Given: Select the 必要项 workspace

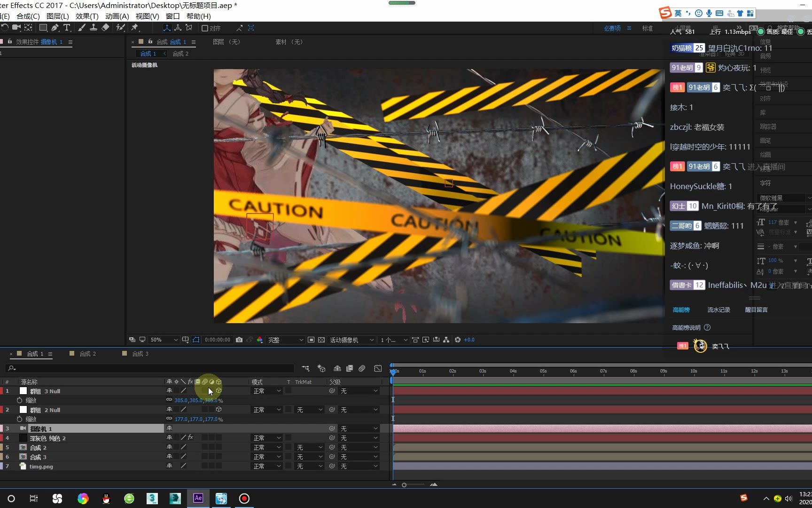Looking at the screenshot, I should [x=612, y=28].
